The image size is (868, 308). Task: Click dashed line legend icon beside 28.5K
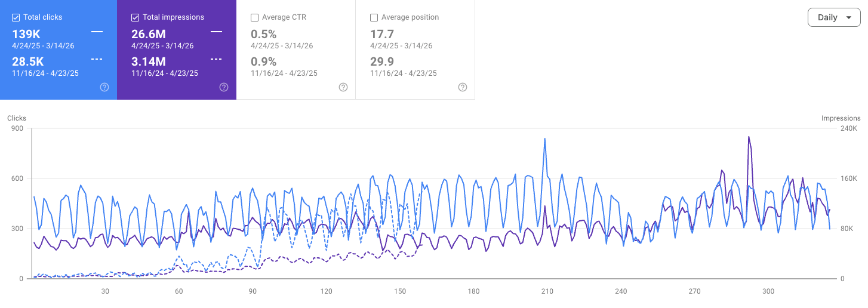coord(97,59)
